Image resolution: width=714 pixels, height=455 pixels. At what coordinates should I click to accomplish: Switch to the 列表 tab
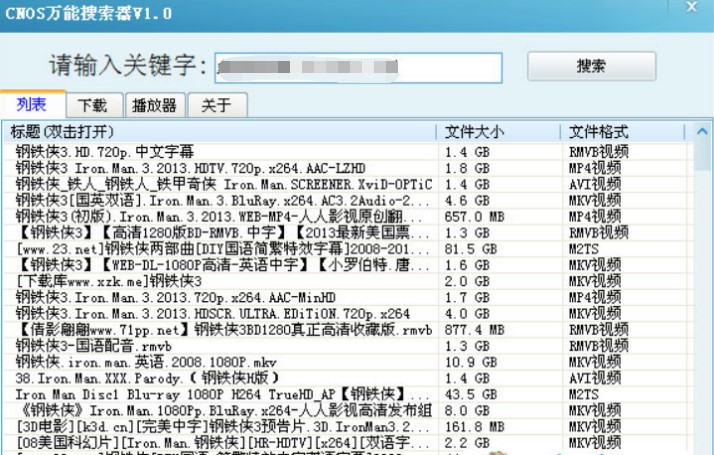tap(32, 104)
